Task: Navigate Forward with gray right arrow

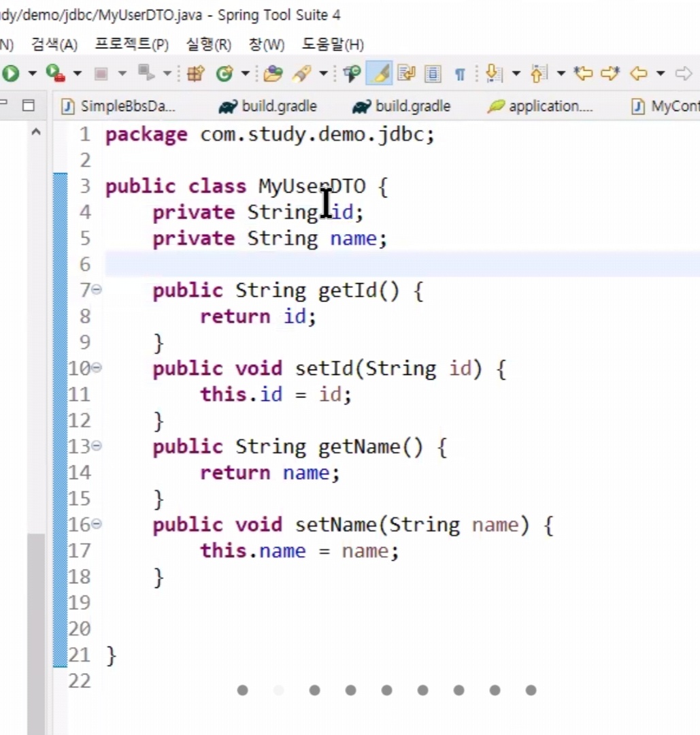Action: click(684, 73)
